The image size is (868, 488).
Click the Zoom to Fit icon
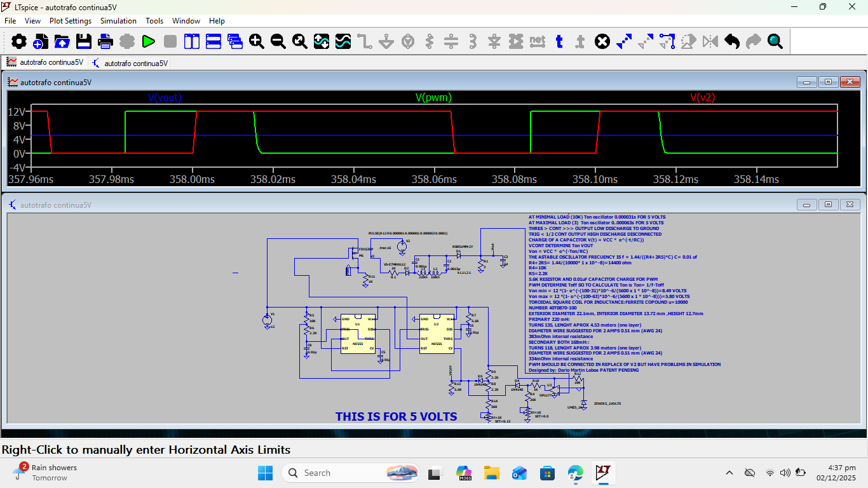(x=300, y=42)
